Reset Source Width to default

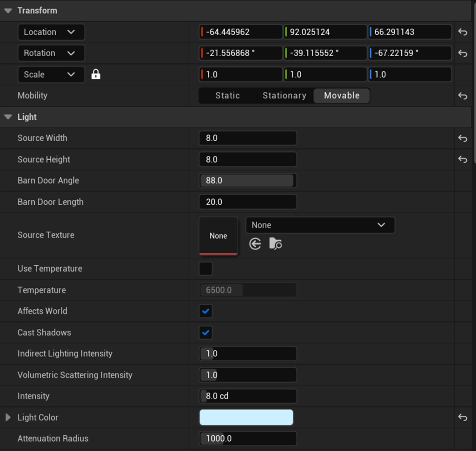463,138
